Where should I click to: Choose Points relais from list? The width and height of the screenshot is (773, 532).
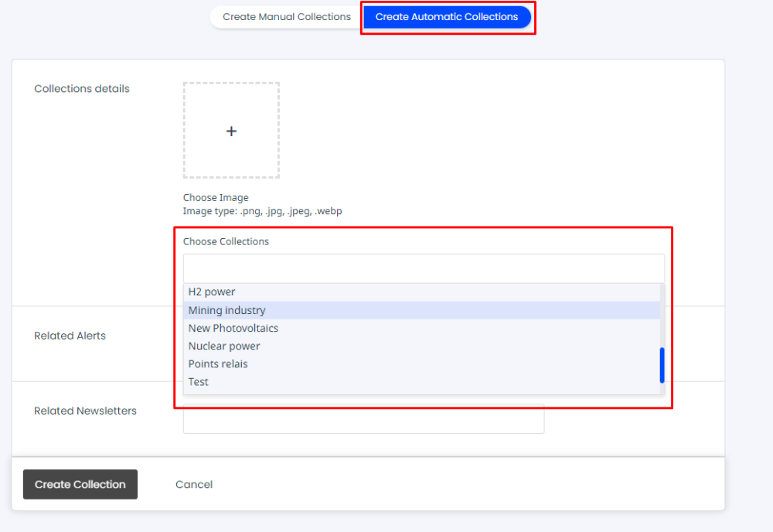tap(421, 364)
